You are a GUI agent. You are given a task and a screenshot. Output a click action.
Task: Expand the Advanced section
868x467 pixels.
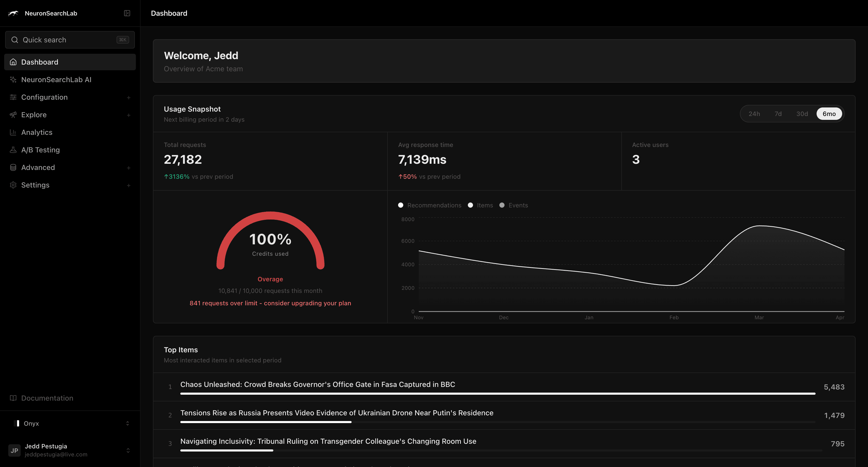point(129,167)
